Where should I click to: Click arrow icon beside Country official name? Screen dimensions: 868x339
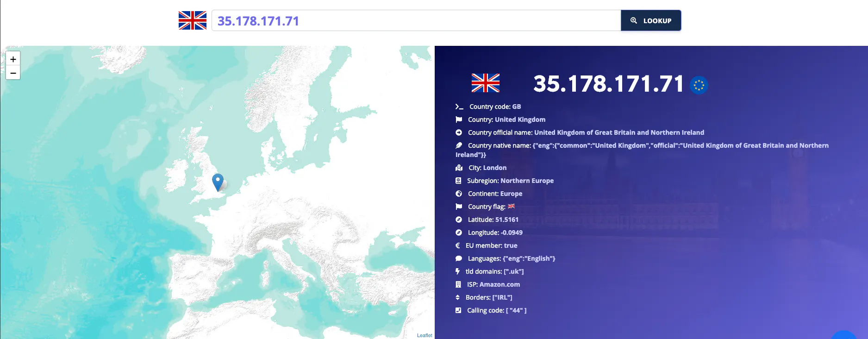click(x=459, y=132)
